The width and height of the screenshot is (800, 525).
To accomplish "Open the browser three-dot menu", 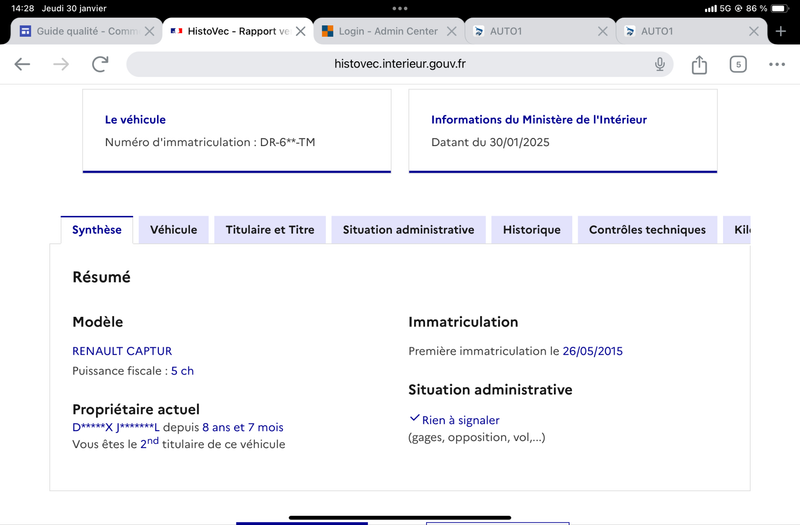I will (777, 64).
